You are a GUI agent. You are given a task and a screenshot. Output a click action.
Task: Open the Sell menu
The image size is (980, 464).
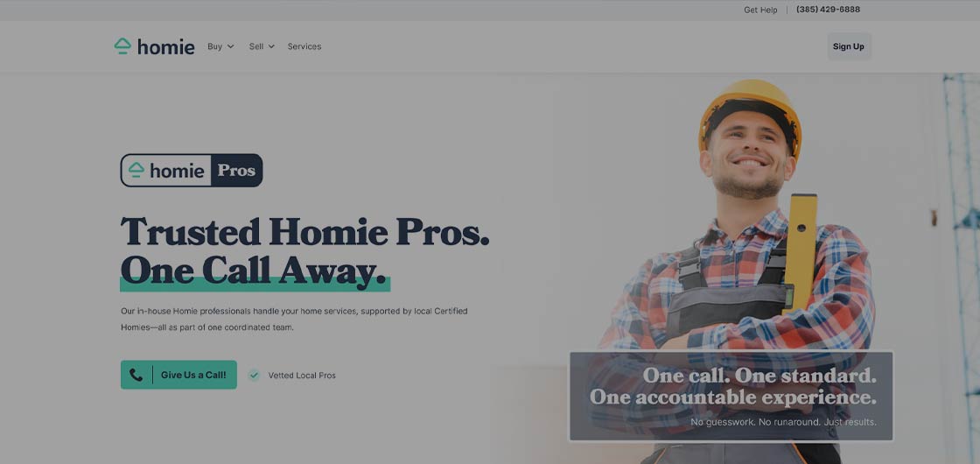[262, 46]
